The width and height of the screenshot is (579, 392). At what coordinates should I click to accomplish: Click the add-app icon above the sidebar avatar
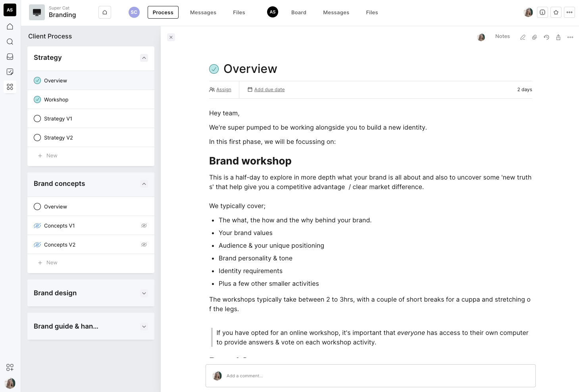click(10, 367)
